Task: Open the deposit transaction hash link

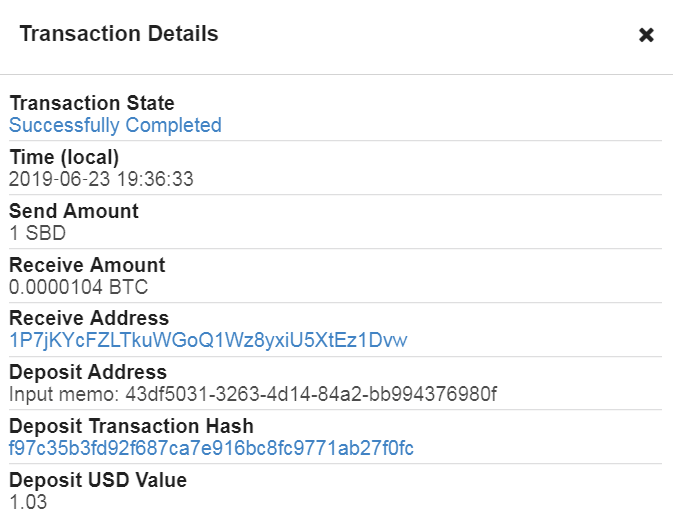Action: pyautogui.click(x=211, y=449)
